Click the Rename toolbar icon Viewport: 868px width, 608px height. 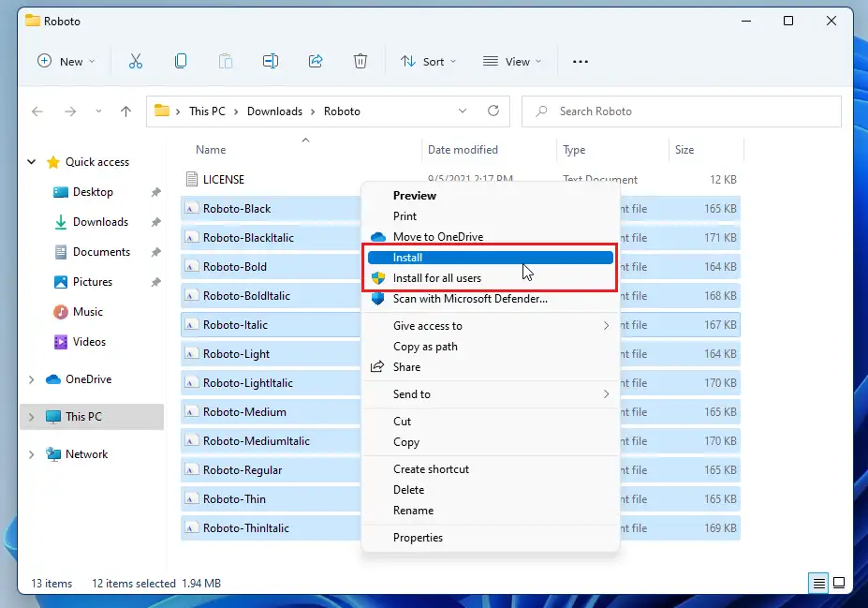tap(271, 61)
